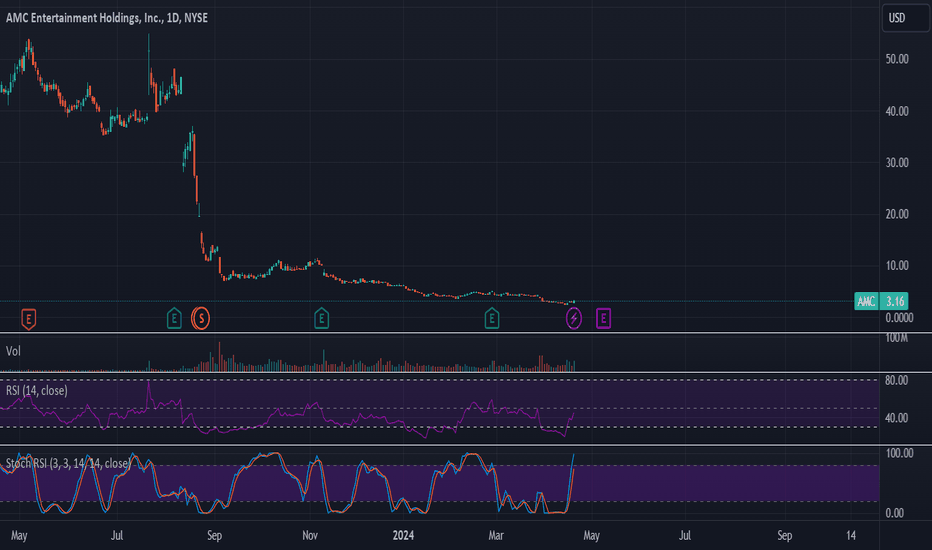The width and height of the screenshot is (932, 550).
Task: Click the 20.00 price axis label
Action: [897, 214]
